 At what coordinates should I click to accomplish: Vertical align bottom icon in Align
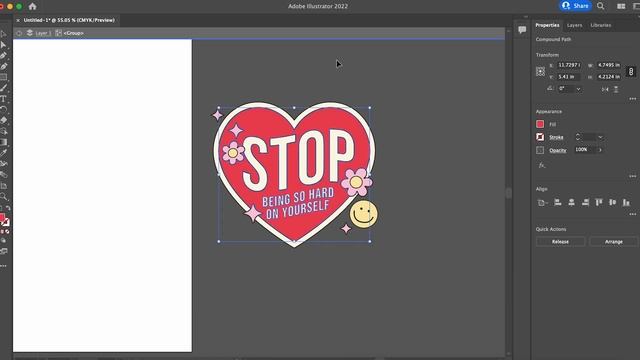tap(626, 202)
